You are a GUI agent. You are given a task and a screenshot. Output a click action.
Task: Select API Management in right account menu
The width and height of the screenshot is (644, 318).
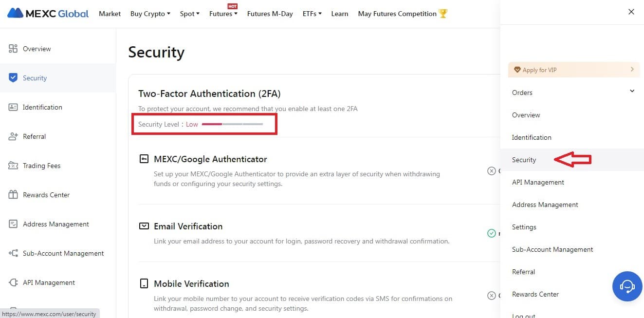(x=572, y=182)
